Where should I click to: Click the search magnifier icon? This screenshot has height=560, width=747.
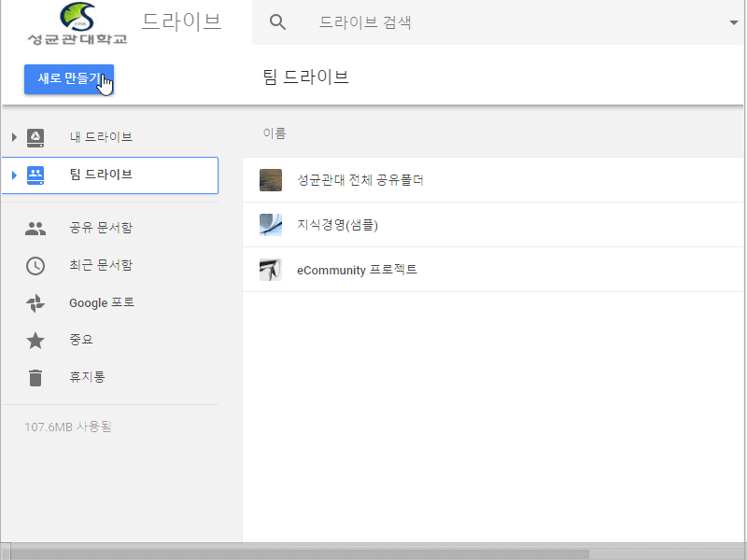pos(277,22)
